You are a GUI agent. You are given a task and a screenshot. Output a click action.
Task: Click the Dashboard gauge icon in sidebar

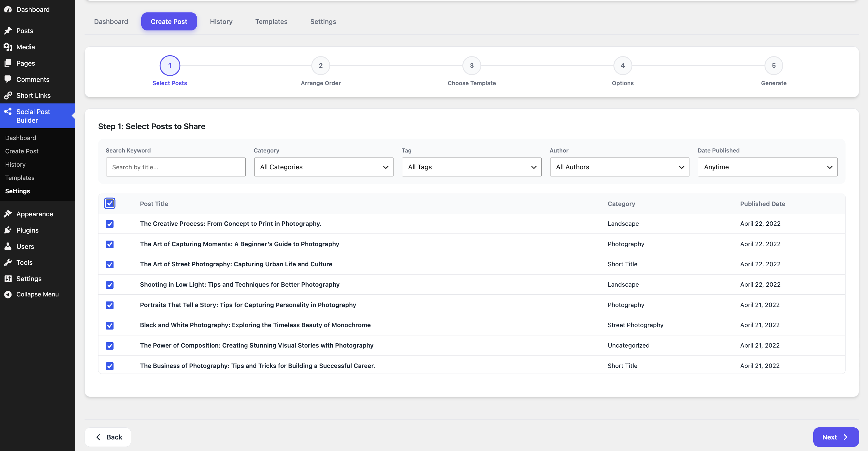point(8,9)
